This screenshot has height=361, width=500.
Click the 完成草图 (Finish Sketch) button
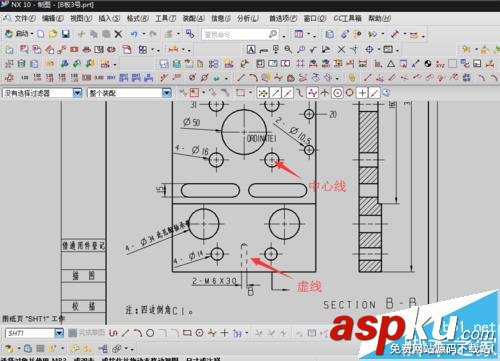tap(87, 333)
